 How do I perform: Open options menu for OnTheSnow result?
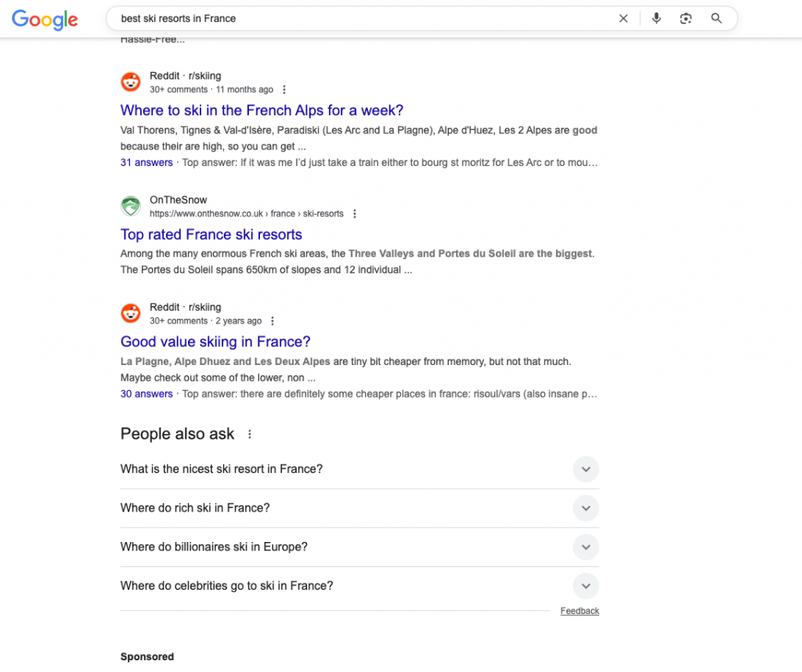[x=355, y=214]
